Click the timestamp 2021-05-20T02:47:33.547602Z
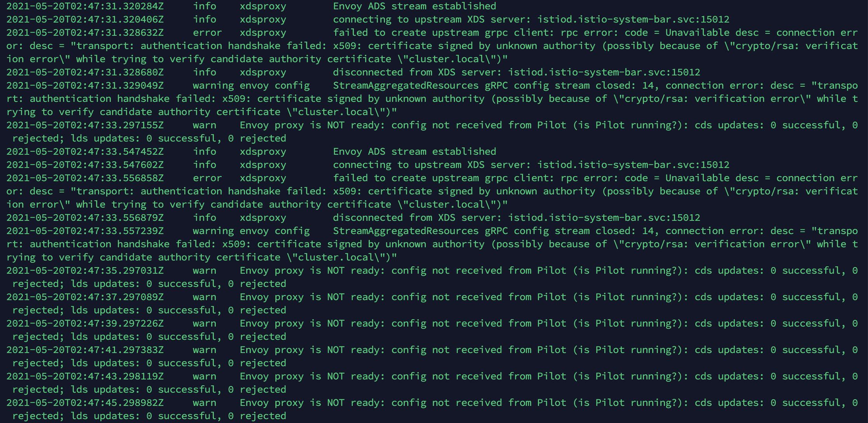Viewport: 868px width, 423px height. tap(85, 165)
